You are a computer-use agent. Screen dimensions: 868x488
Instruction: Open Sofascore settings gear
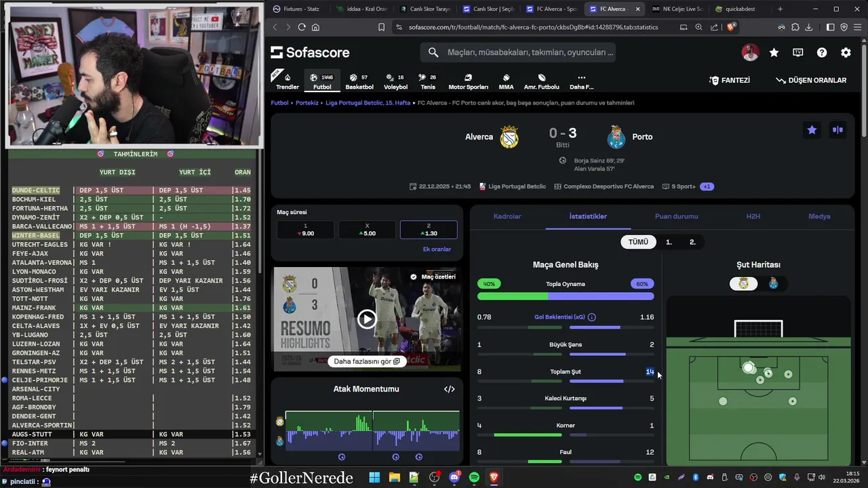(x=846, y=52)
